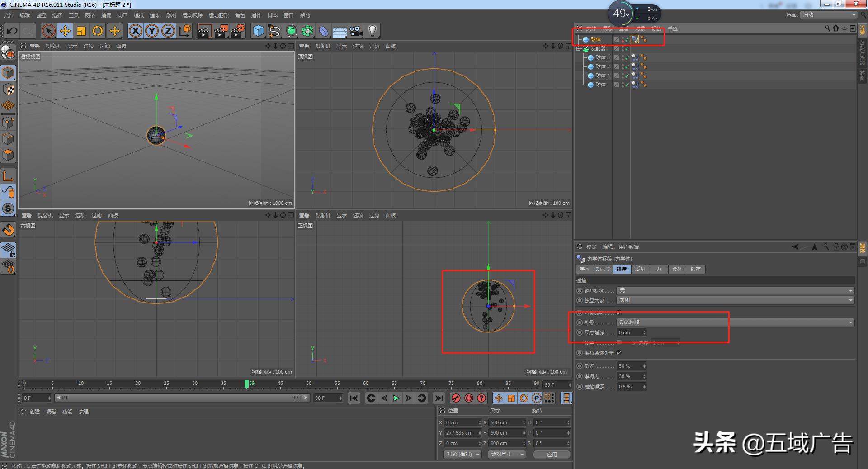Add a light with the bulb icon
868x469 pixels.
(372, 31)
